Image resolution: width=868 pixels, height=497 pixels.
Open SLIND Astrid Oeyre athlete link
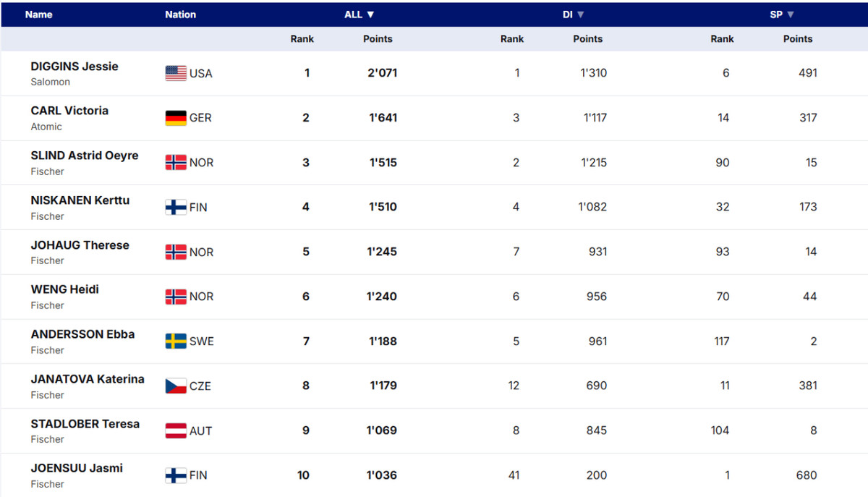[85, 156]
